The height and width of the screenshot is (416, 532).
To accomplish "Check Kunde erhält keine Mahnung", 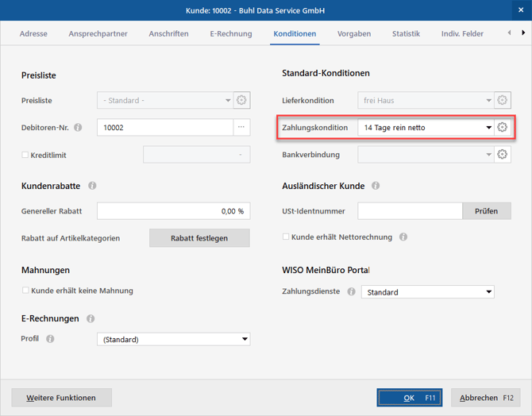I will pos(25,291).
